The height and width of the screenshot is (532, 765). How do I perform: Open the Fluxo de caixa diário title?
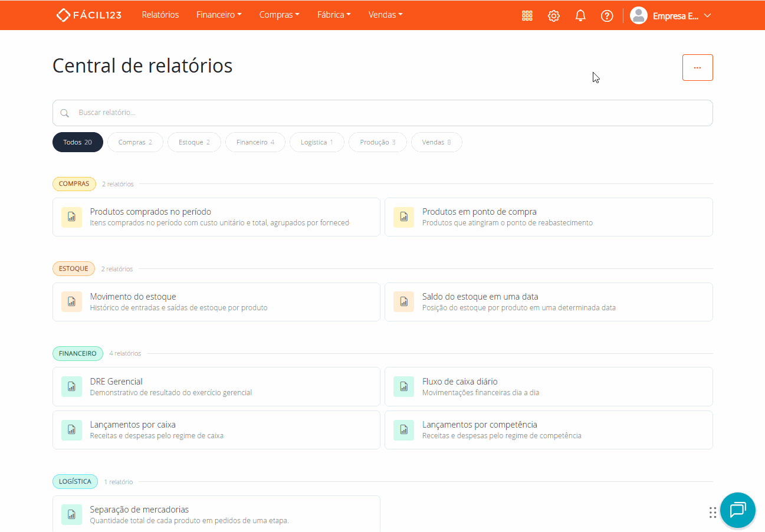click(x=460, y=382)
